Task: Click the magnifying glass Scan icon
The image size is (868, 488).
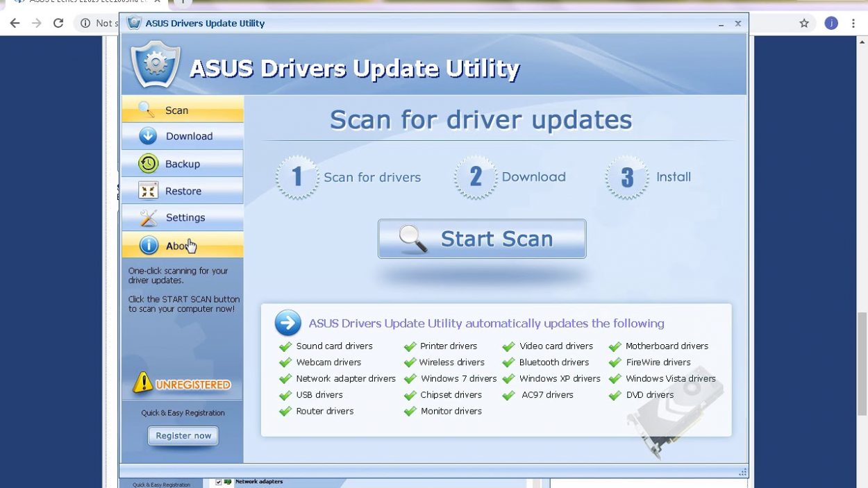Action: (x=147, y=110)
